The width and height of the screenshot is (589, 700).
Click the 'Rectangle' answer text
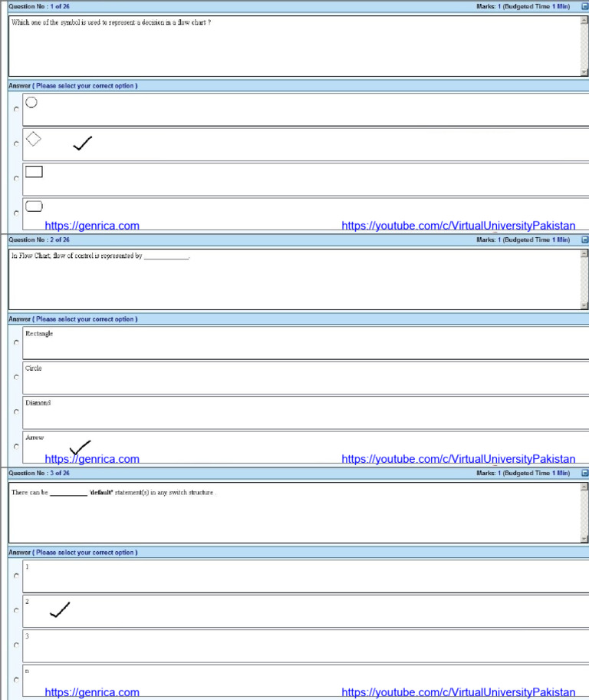(39, 333)
